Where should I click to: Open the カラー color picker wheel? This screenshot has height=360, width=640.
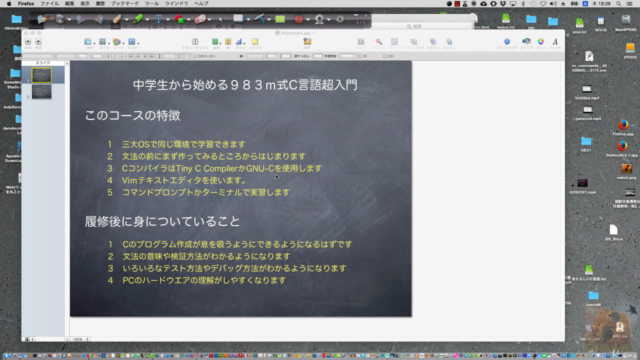click(541, 42)
